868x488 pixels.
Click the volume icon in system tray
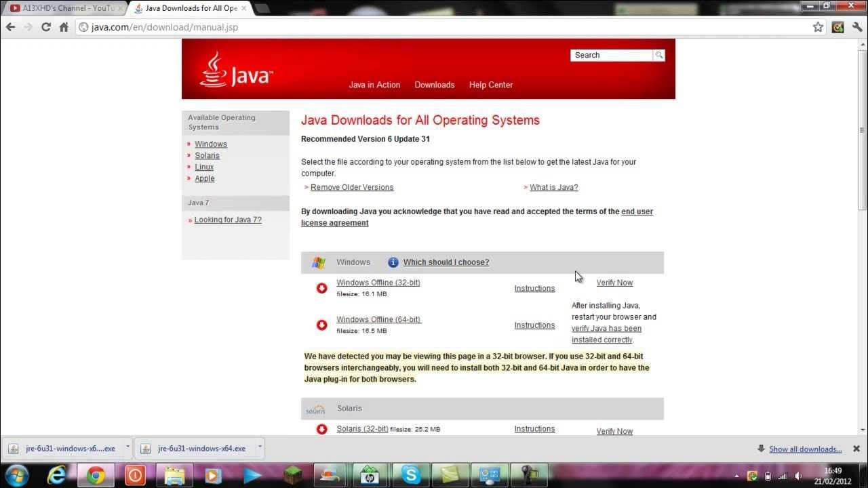798,476
